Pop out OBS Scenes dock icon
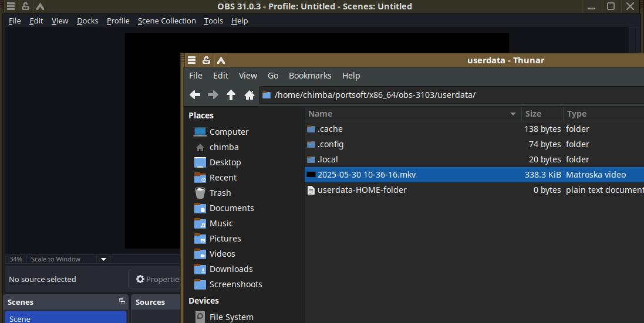 click(122, 301)
